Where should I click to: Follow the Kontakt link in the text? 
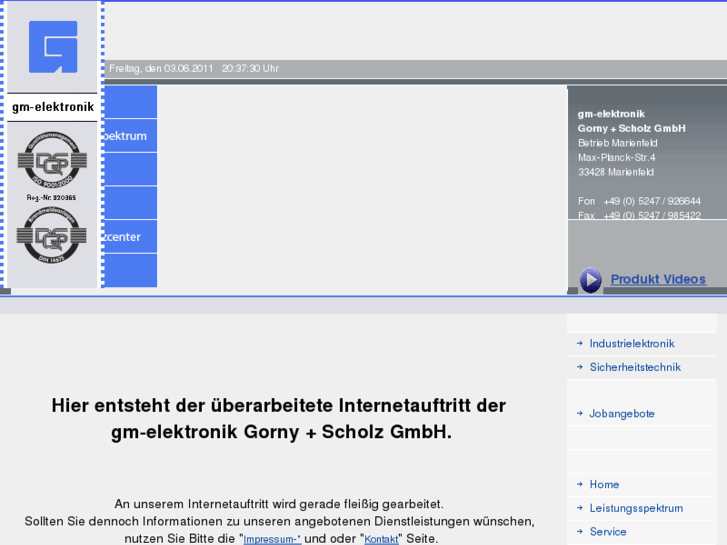pos(381,539)
